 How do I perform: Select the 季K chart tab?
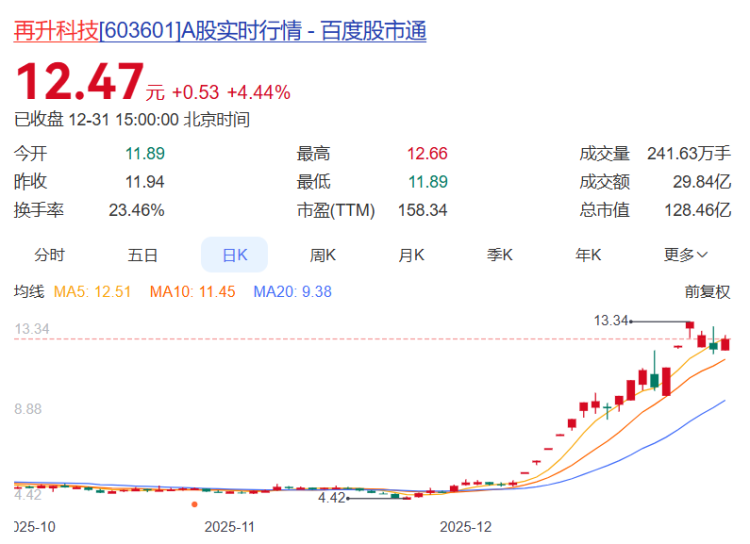pos(500,255)
